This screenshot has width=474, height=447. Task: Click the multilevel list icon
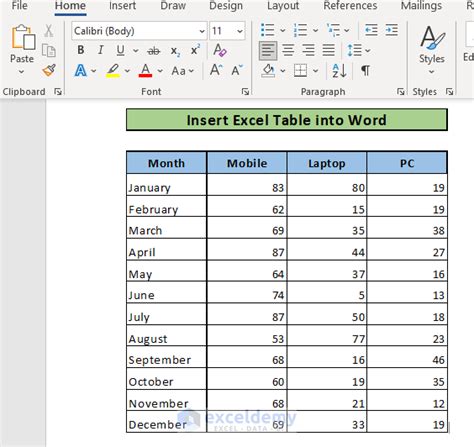[333, 30]
